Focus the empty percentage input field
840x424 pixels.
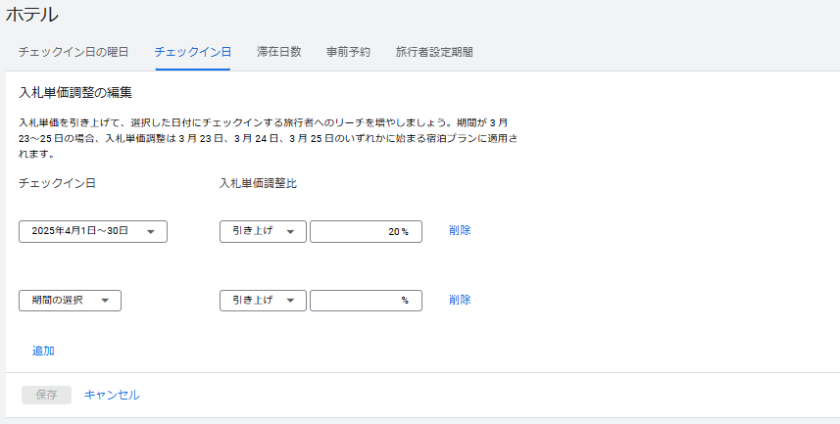366,300
